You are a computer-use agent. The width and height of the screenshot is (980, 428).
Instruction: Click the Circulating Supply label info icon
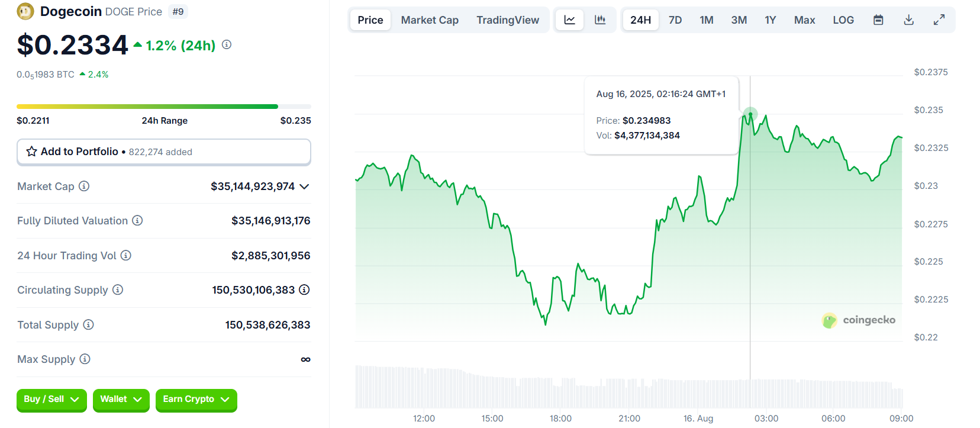point(118,289)
